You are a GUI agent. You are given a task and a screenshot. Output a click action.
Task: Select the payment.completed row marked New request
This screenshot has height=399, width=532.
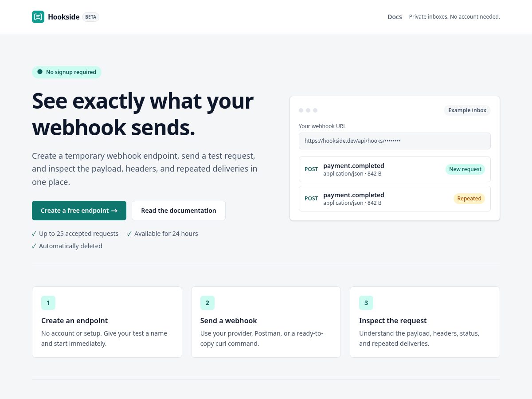[x=395, y=169]
